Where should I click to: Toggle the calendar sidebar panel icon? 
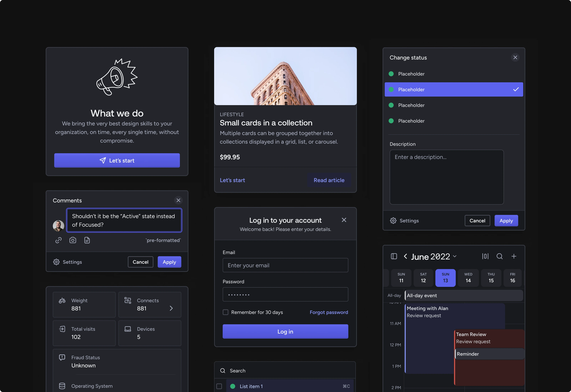[x=394, y=256]
